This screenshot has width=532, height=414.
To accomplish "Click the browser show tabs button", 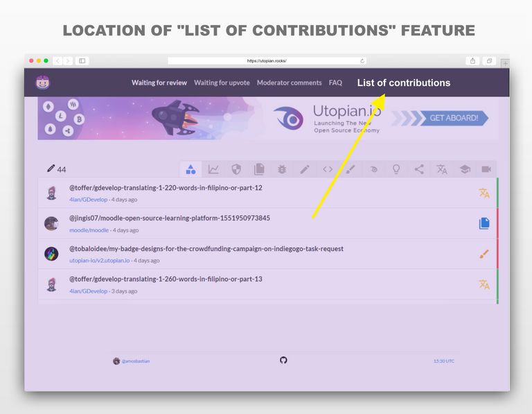I will pos(489,61).
